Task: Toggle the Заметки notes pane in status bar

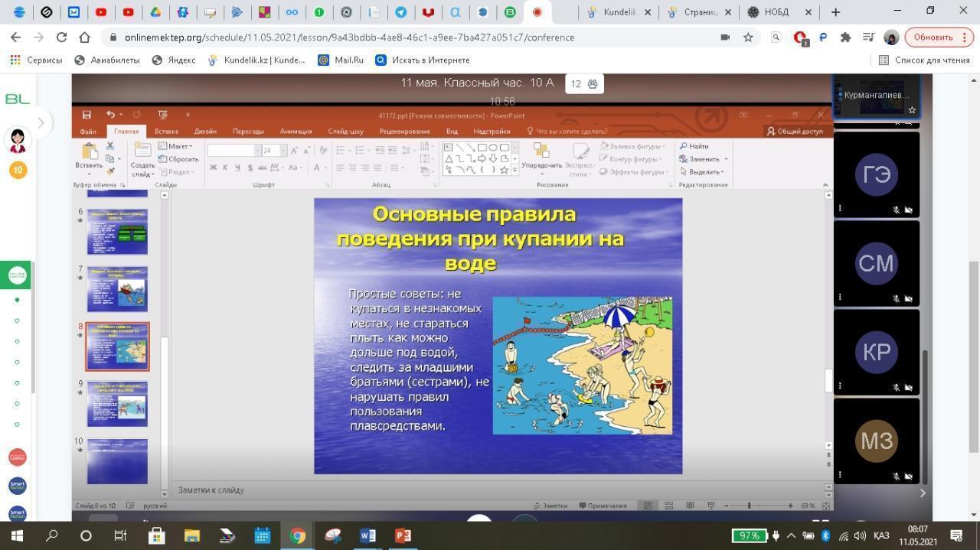Action: tap(550, 506)
